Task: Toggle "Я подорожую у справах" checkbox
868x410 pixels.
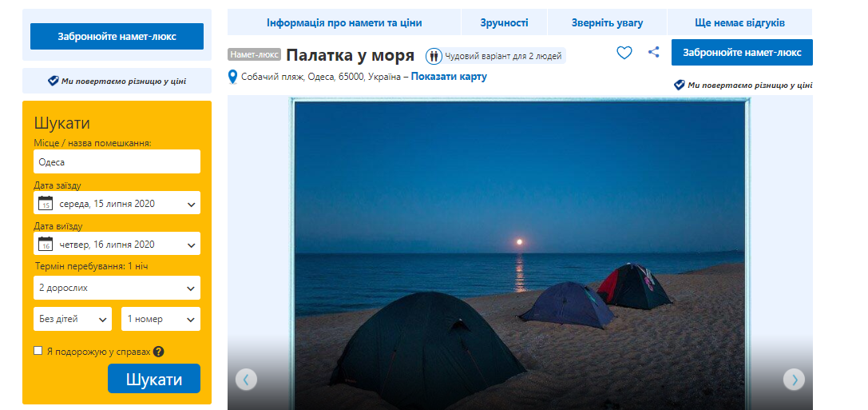Action: tap(38, 351)
